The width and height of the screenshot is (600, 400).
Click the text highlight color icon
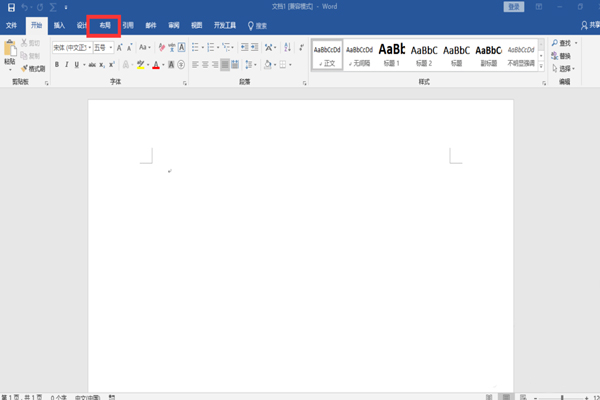[x=141, y=65]
